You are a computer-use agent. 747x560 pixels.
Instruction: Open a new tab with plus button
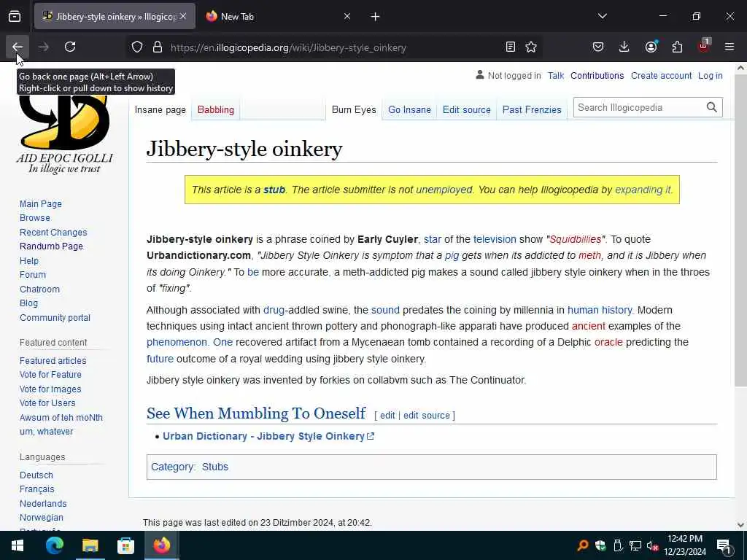376,17
